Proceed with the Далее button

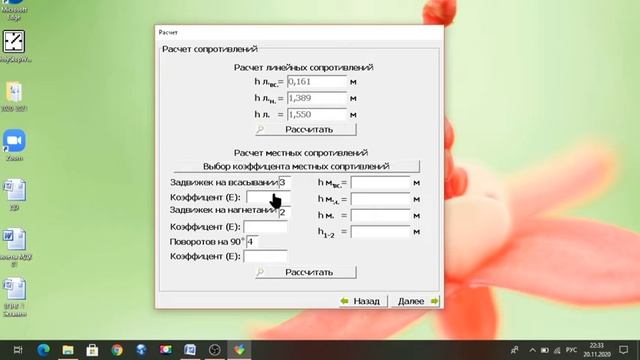pyautogui.click(x=416, y=301)
